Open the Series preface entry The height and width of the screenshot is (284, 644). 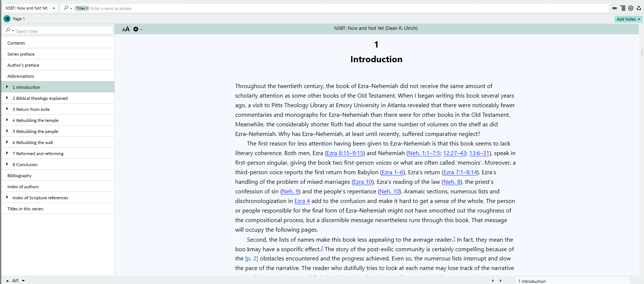coord(58,54)
